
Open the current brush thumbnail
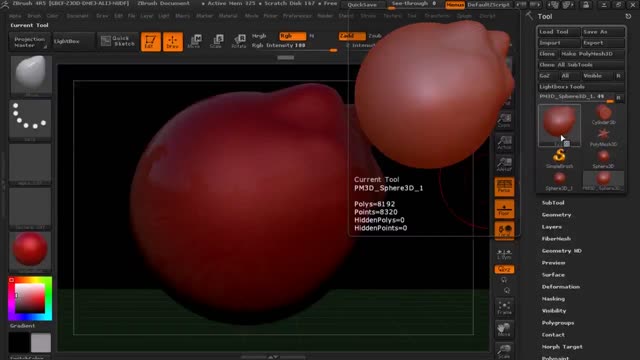31,76
